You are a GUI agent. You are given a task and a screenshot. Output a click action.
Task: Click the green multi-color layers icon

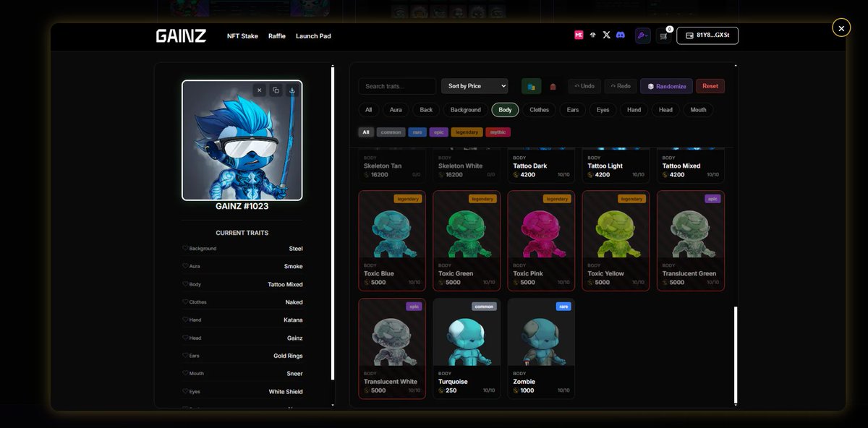531,86
